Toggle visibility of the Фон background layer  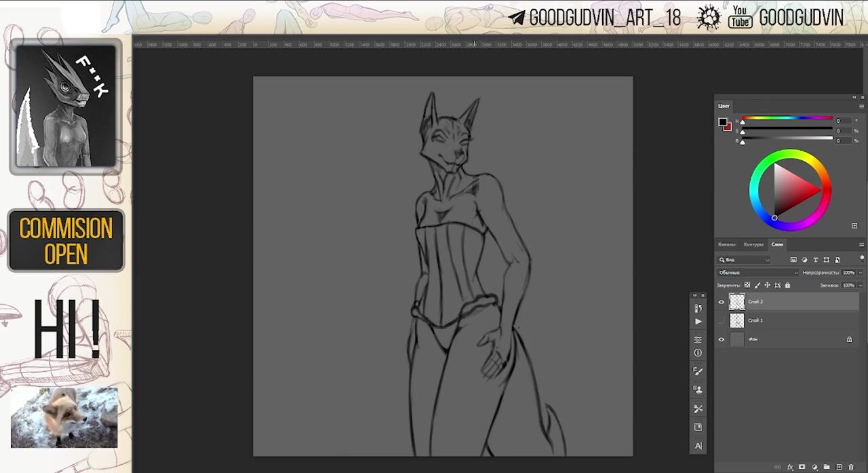tap(721, 339)
